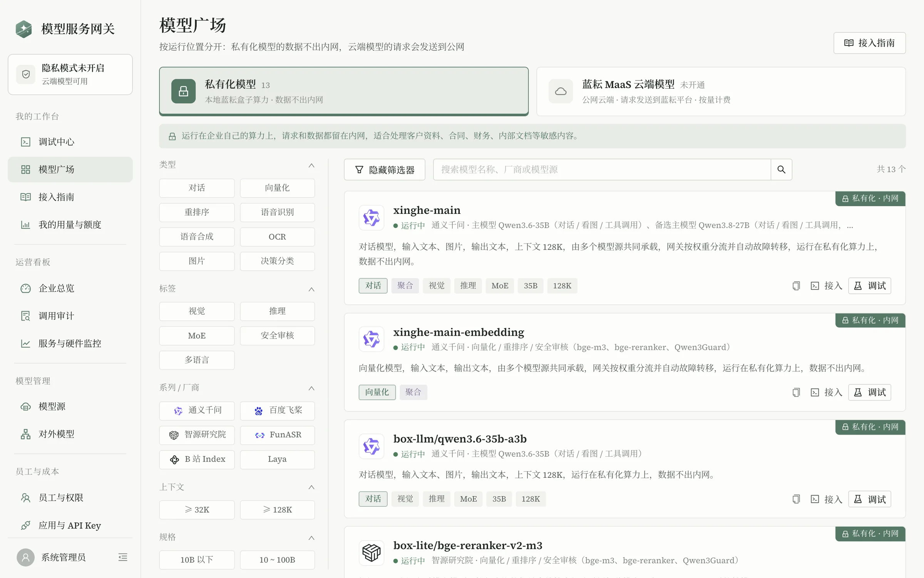Collapse the 标签 filter section
924x578 pixels.
click(311, 289)
